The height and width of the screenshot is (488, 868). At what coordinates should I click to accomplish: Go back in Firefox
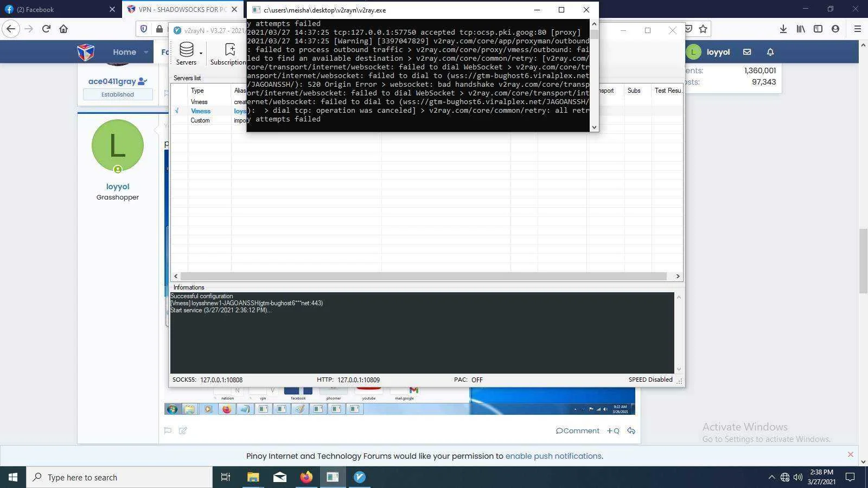point(11,29)
